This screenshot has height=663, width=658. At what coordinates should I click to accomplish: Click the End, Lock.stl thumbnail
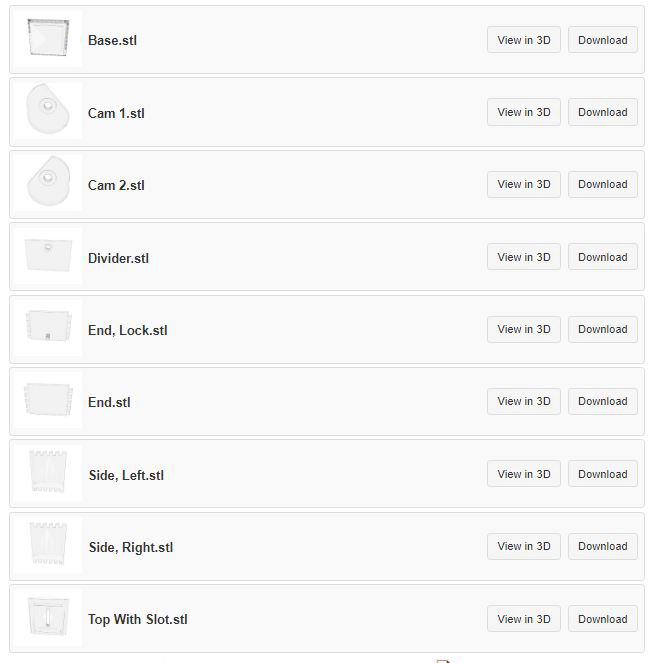point(48,328)
